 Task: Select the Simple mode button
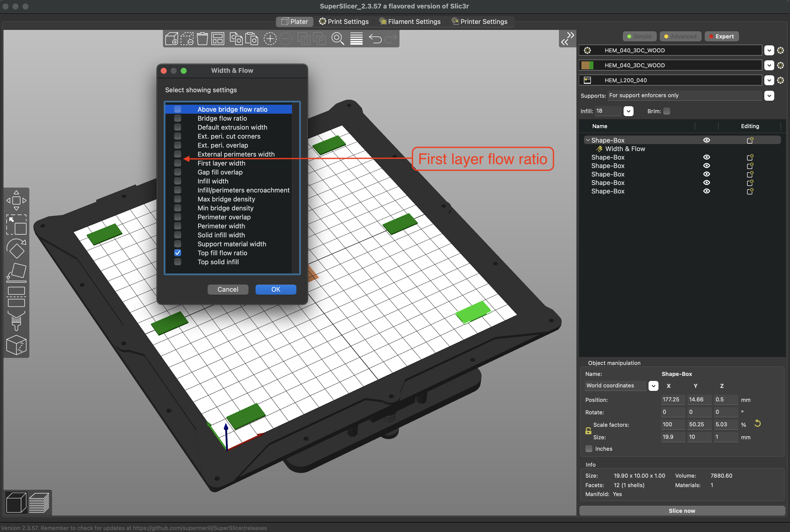(x=639, y=36)
